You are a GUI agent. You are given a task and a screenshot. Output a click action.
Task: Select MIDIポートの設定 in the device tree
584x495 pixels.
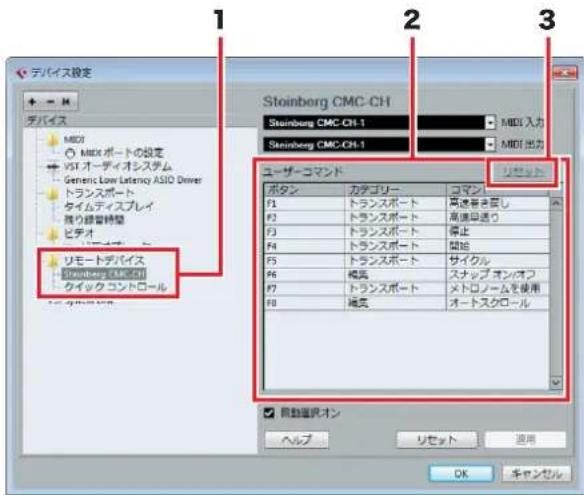point(122,153)
